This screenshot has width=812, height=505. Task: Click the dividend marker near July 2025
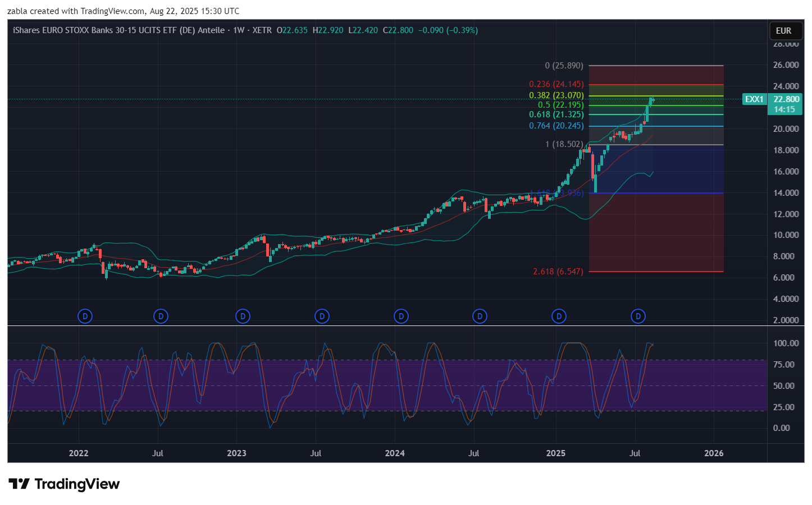tap(638, 316)
